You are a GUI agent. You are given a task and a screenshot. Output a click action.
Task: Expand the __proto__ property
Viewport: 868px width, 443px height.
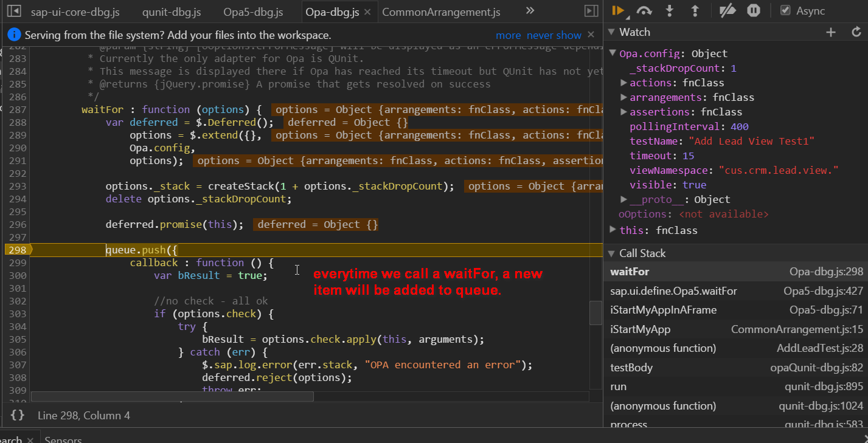623,199
